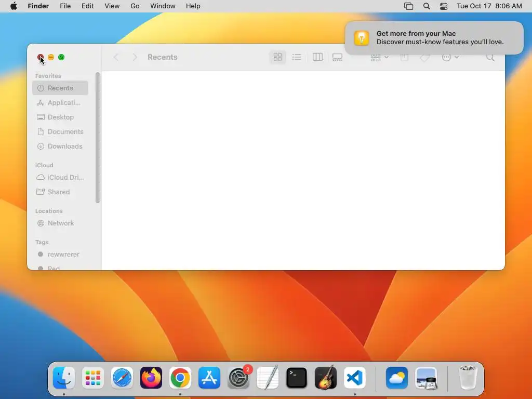
Task: Open iCloud Drive in the sidebar
Action: pos(60,177)
